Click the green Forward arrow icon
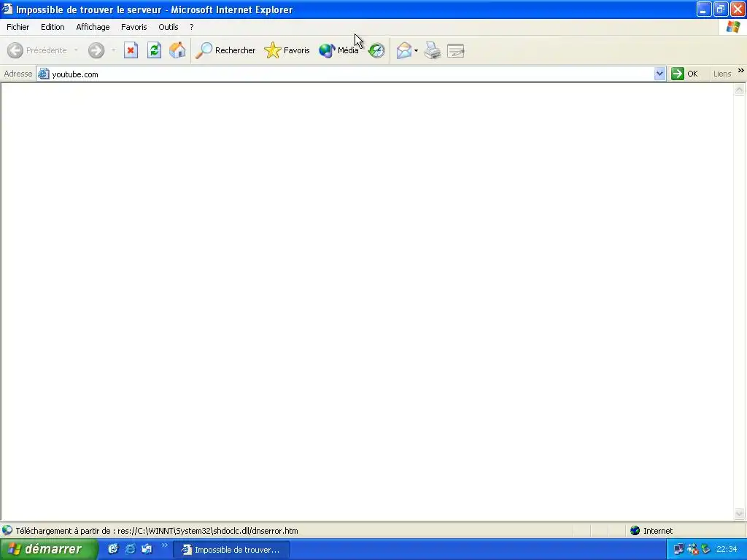Image resolution: width=747 pixels, height=560 pixels. [96, 50]
